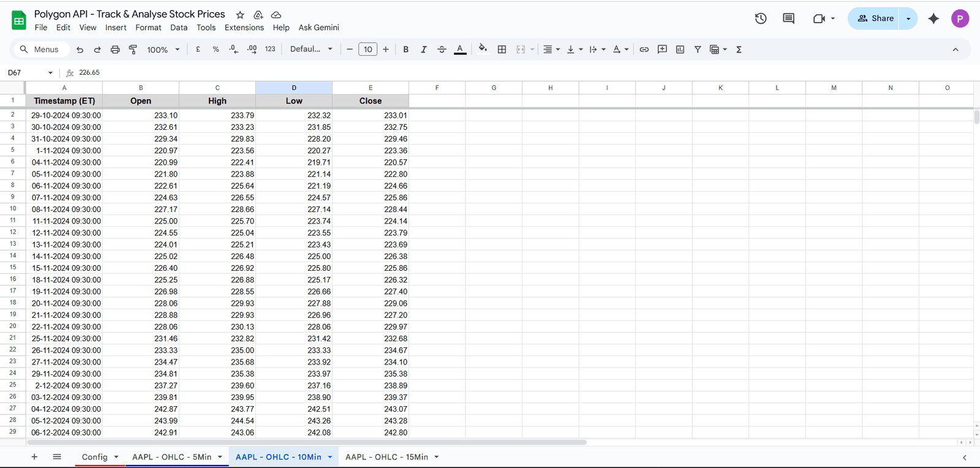Expand the Name Box cell reference dropdown
The width and height of the screenshot is (980, 468).
click(50, 73)
